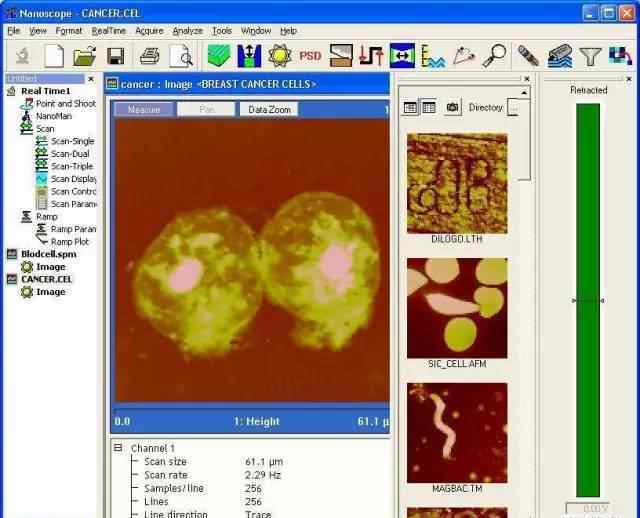Click the Data Zoom button

tap(269, 109)
